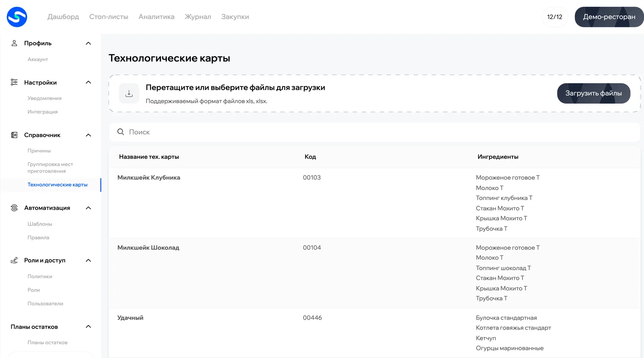
Task: Switch to Аналитика tab
Action: 157,17
